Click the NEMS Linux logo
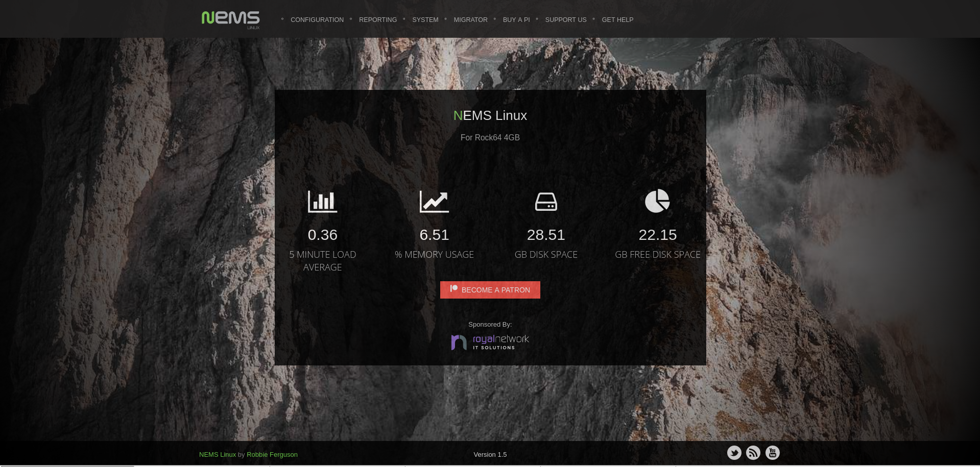Screen dimensions: 980x467 coord(230,20)
